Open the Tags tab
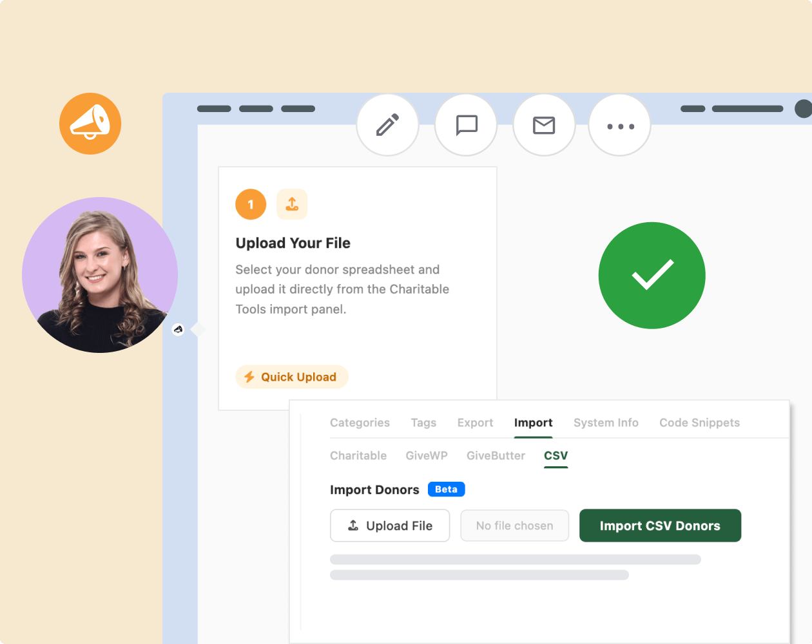This screenshot has width=812, height=644. tap(423, 422)
